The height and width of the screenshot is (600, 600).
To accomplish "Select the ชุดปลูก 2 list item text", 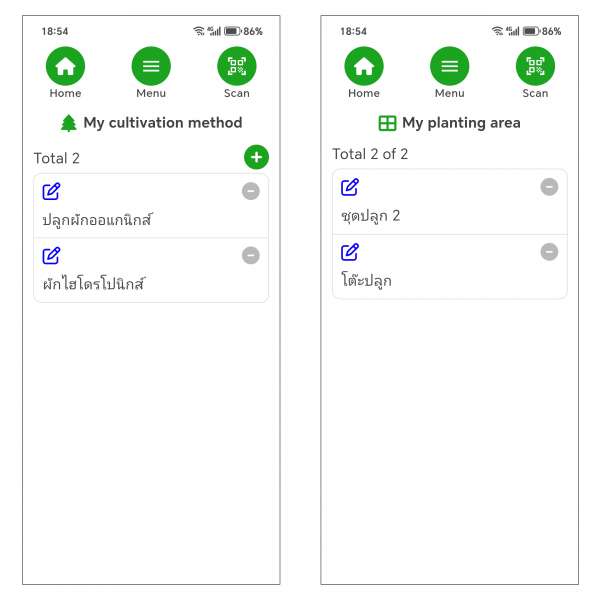I will click(371, 215).
